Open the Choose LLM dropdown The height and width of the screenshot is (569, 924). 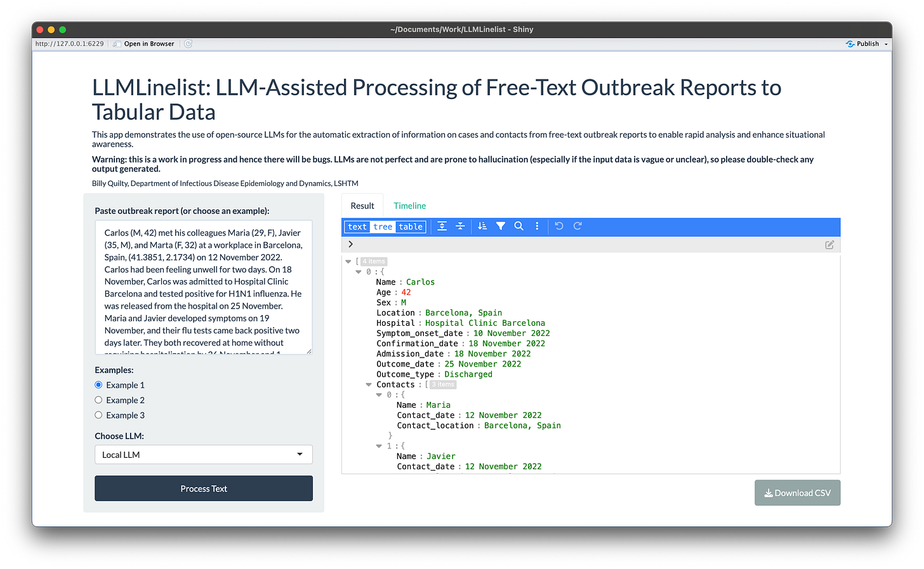click(203, 454)
